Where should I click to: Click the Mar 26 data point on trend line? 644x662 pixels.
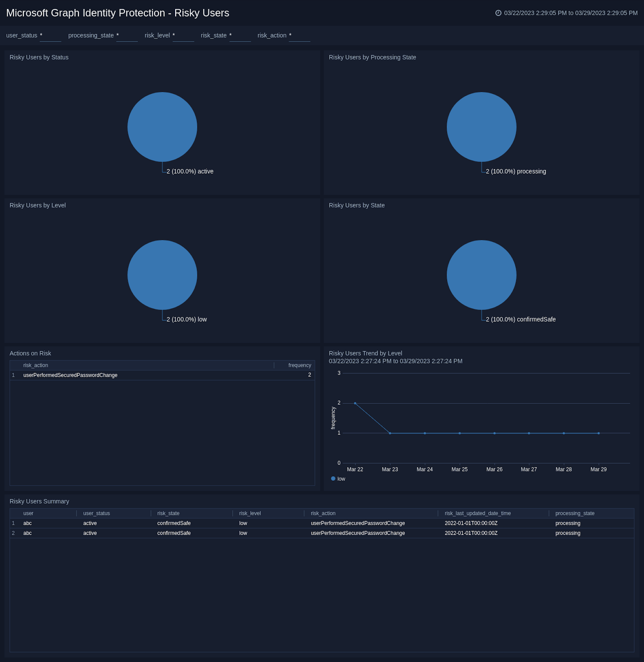(x=495, y=433)
